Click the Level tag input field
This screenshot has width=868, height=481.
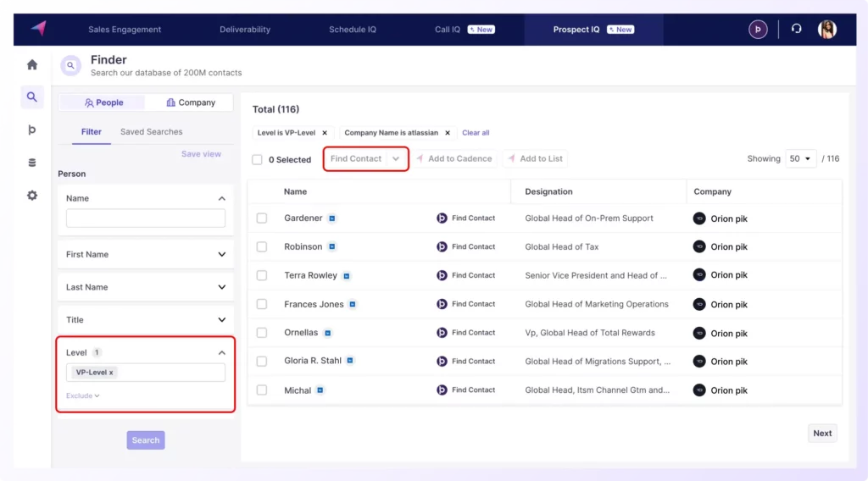point(146,373)
